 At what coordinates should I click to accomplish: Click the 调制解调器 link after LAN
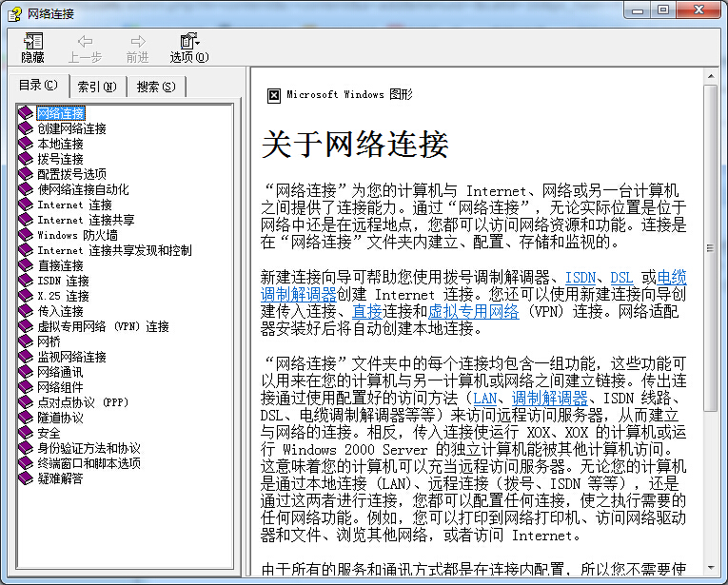(549, 399)
